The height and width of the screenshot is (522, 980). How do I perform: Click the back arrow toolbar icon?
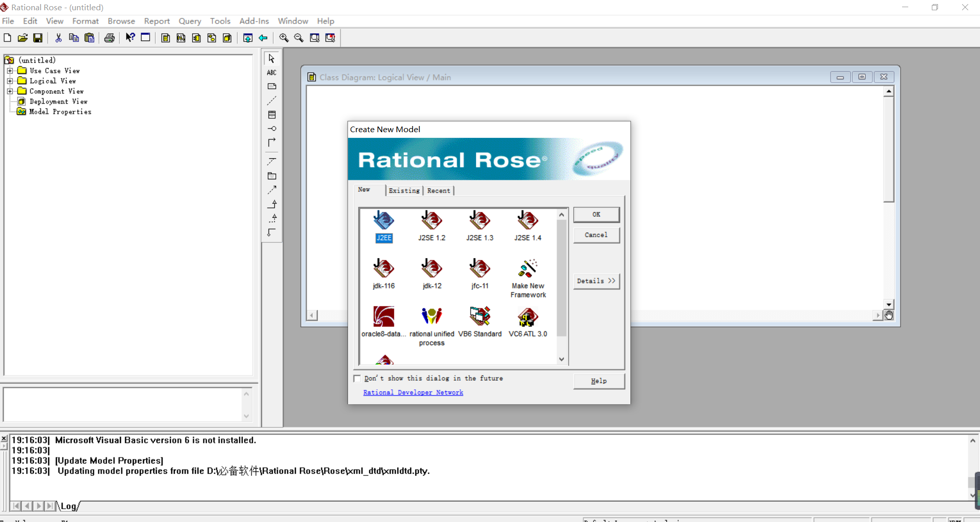(263, 38)
